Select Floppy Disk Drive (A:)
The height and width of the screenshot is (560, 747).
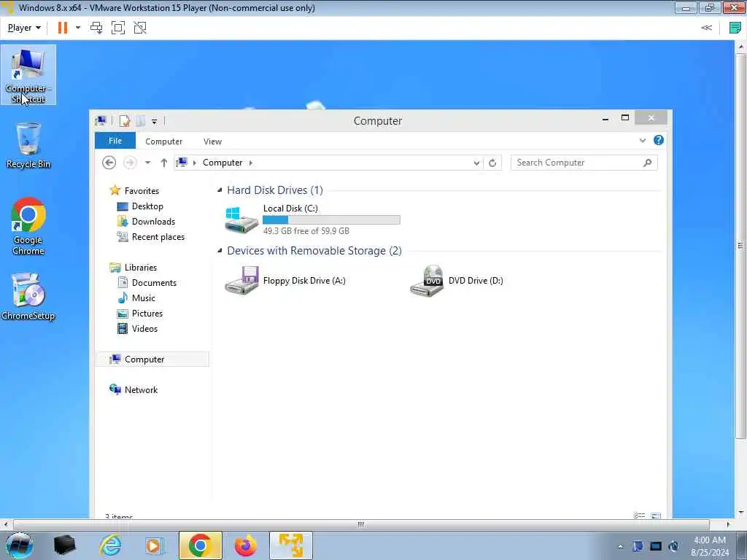[286, 281]
